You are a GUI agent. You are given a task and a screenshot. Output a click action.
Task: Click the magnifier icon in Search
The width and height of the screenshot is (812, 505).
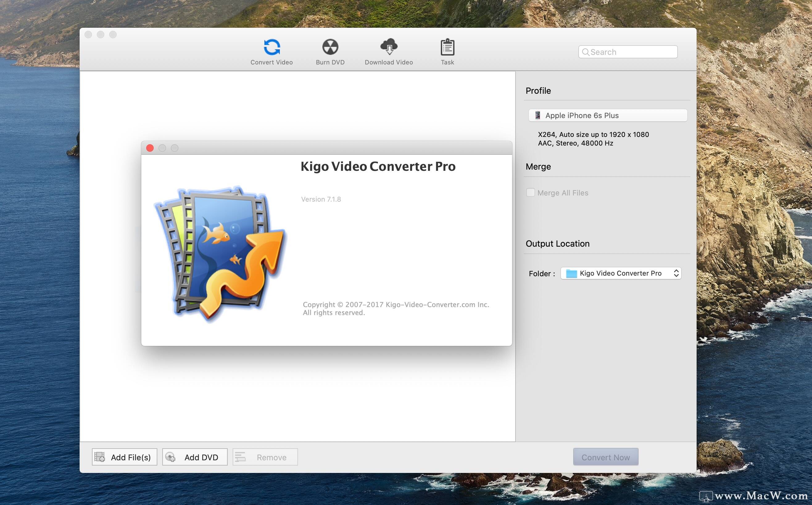click(586, 52)
